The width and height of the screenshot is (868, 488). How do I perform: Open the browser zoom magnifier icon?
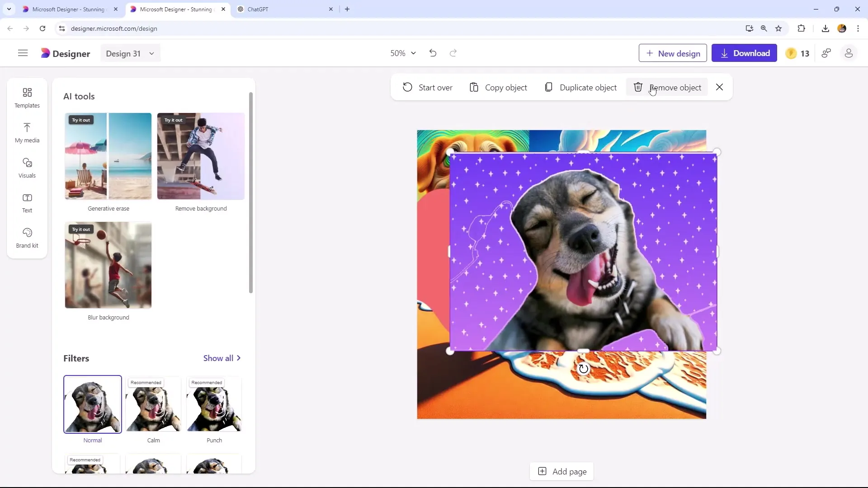[764, 28]
